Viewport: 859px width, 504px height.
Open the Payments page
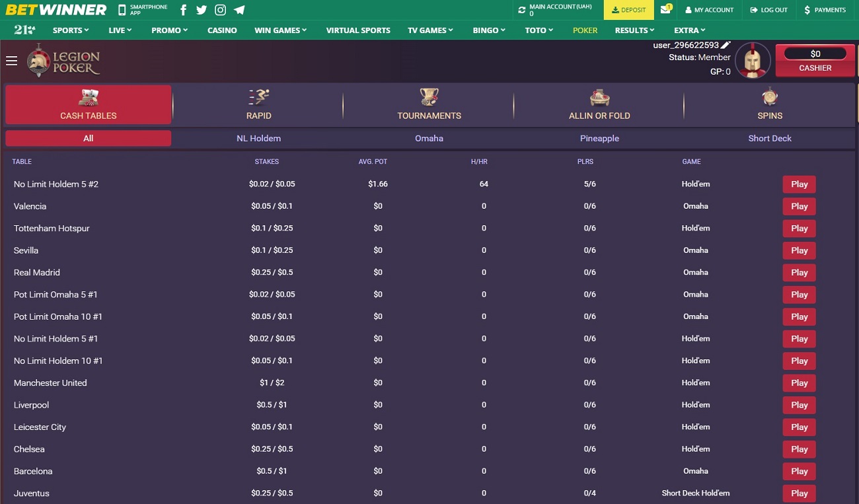coord(825,10)
